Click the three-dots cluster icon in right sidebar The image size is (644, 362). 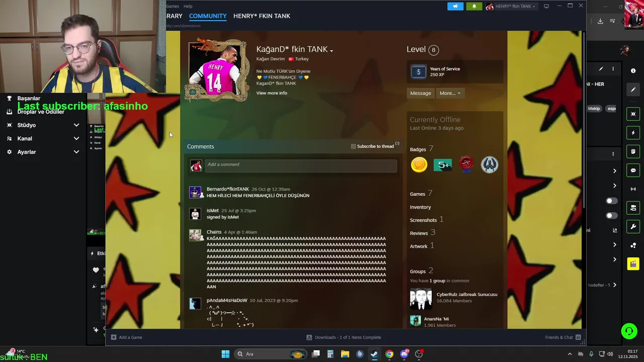coord(633,245)
